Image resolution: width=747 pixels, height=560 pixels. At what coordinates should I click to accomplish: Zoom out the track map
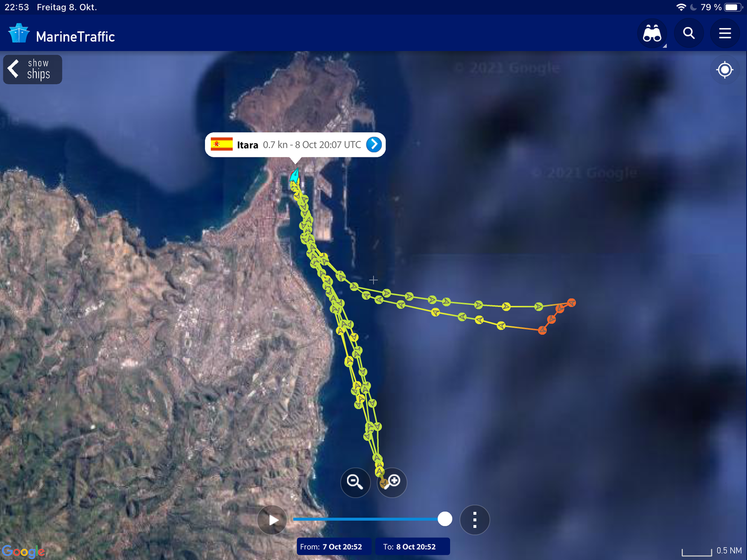coord(355,482)
